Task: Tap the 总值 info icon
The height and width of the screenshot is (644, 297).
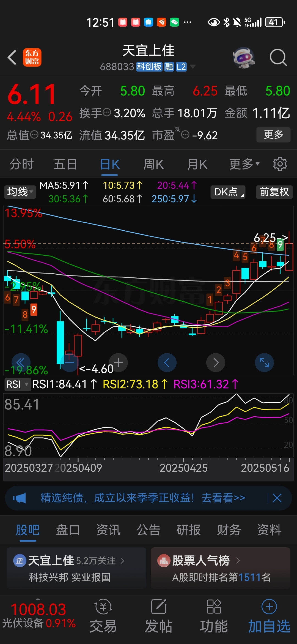Action: pyautogui.click(x=34, y=135)
